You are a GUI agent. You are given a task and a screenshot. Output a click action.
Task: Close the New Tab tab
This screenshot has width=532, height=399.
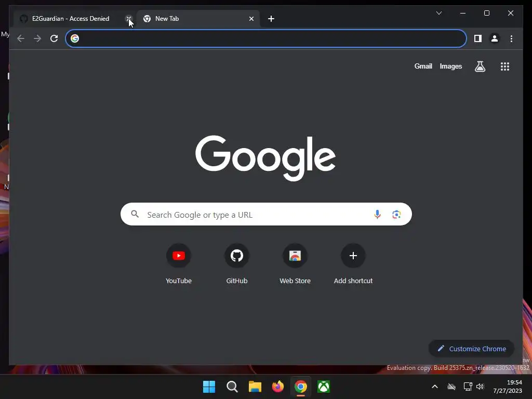(x=251, y=19)
